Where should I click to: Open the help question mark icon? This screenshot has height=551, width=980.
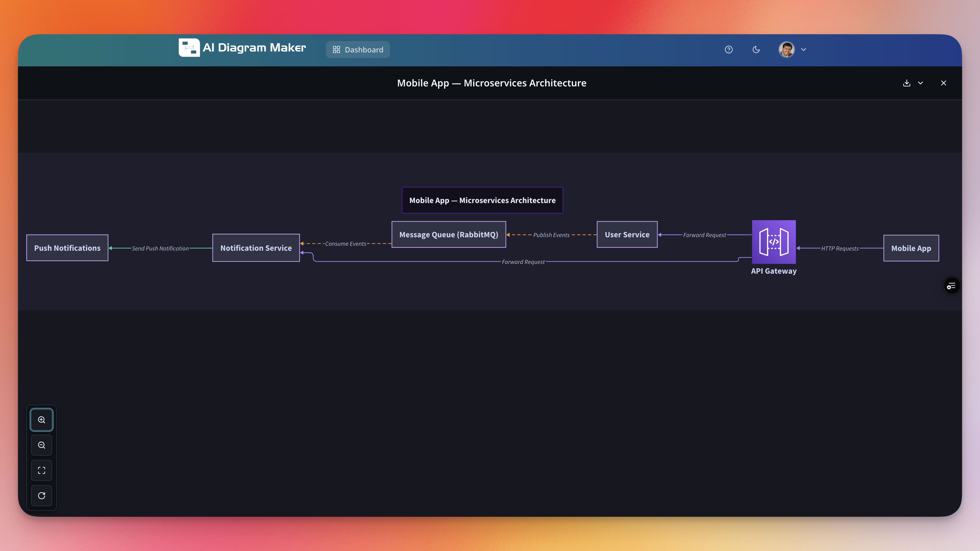[729, 50]
